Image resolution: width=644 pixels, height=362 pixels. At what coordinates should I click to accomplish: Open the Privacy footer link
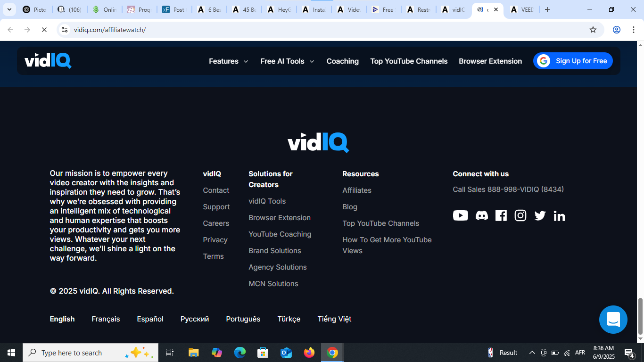click(x=215, y=240)
